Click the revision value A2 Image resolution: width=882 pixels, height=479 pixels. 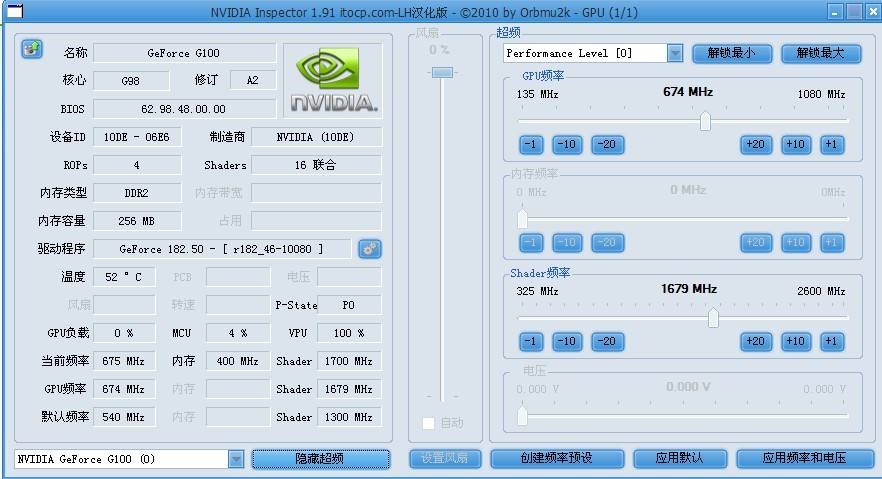[253, 81]
